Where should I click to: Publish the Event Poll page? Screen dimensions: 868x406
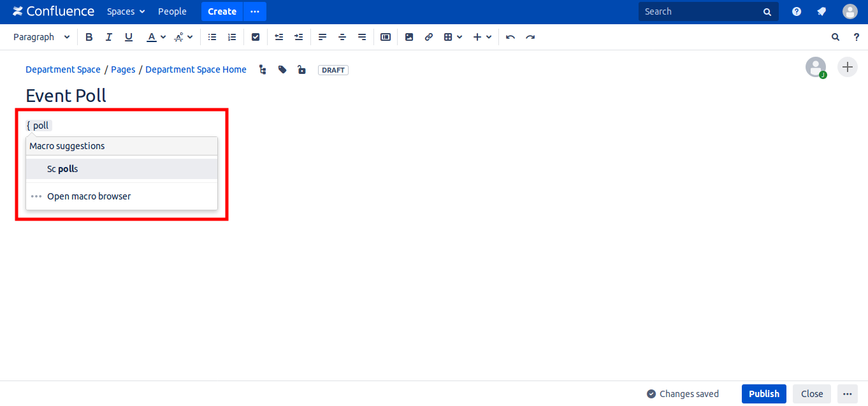763,394
